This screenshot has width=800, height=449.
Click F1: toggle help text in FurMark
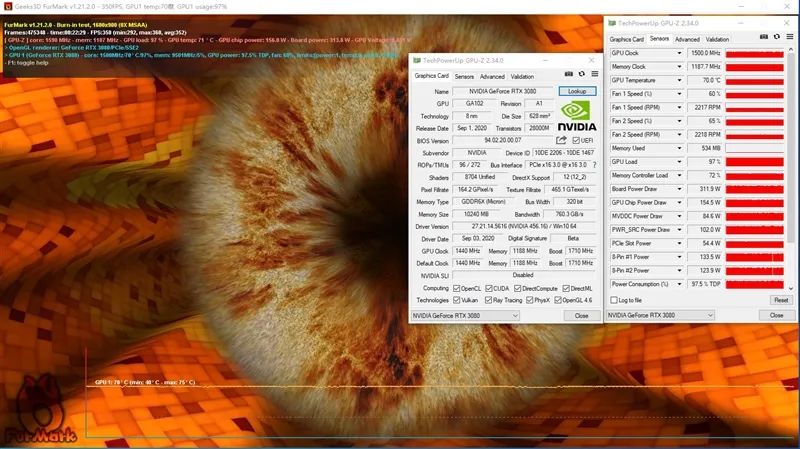27,63
